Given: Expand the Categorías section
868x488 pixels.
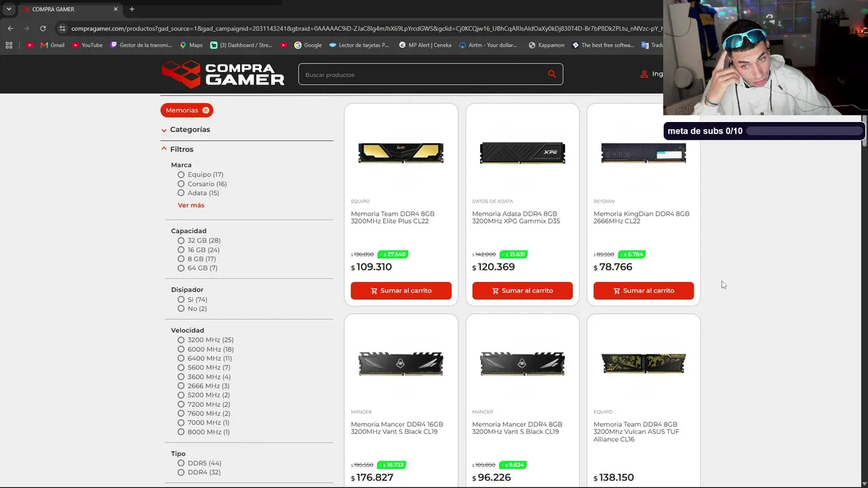Looking at the screenshot, I should (x=186, y=129).
